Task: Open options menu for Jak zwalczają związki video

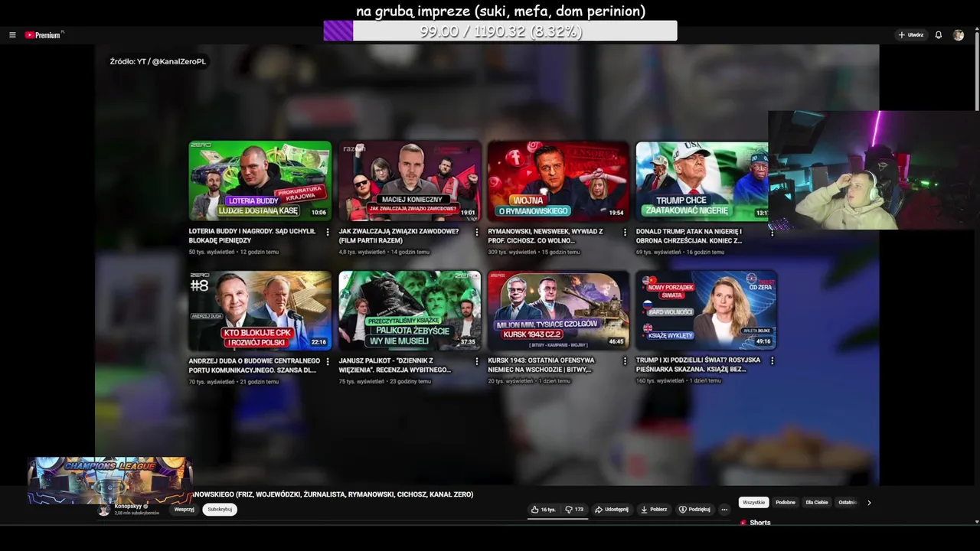Action: tap(476, 232)
